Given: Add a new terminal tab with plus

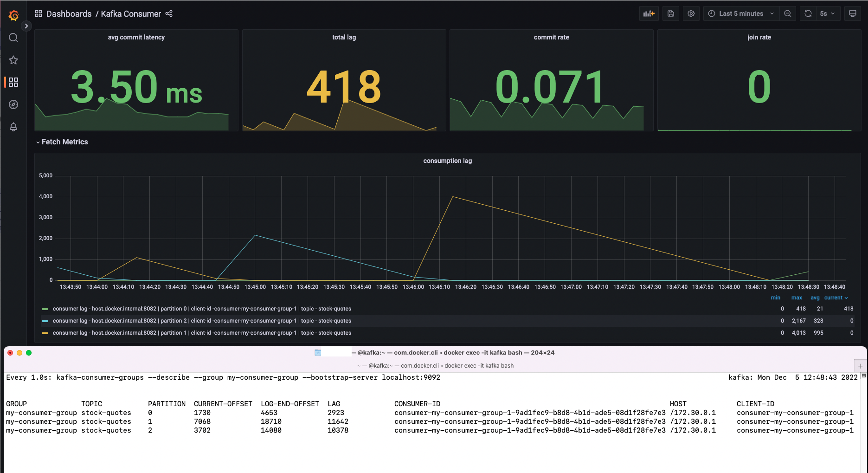Looking at the screenshot, I should 860,366.
